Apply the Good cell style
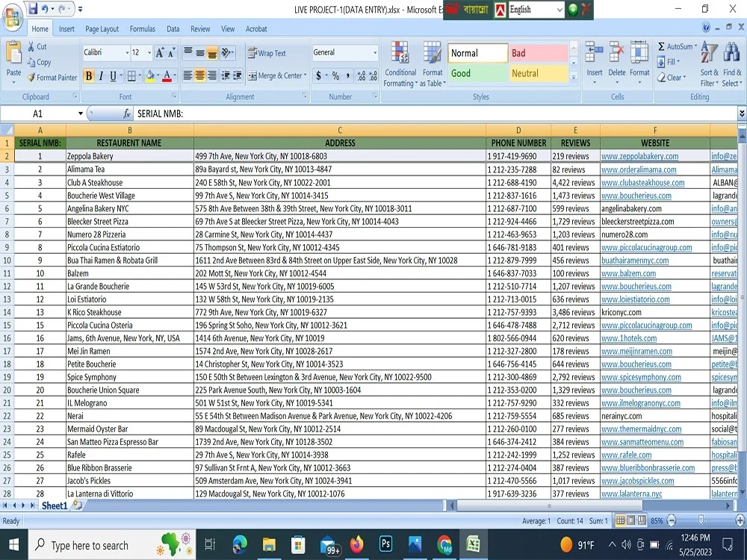747x560 pixels. point(477,73)
